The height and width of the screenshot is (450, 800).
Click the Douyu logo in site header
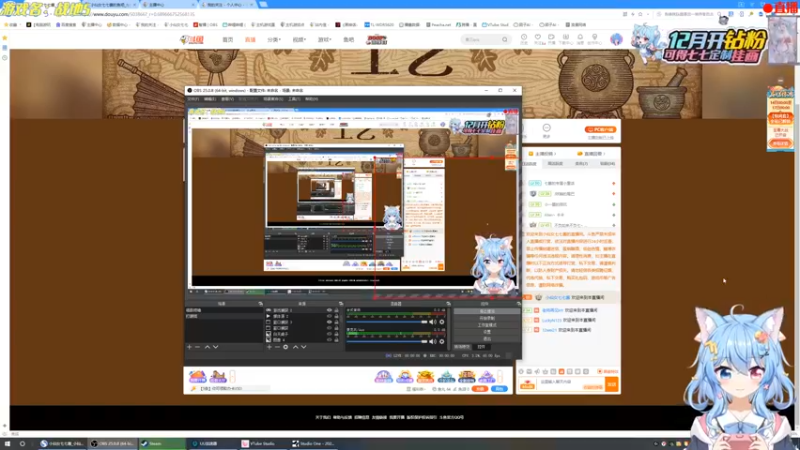[x=192, y=39]
